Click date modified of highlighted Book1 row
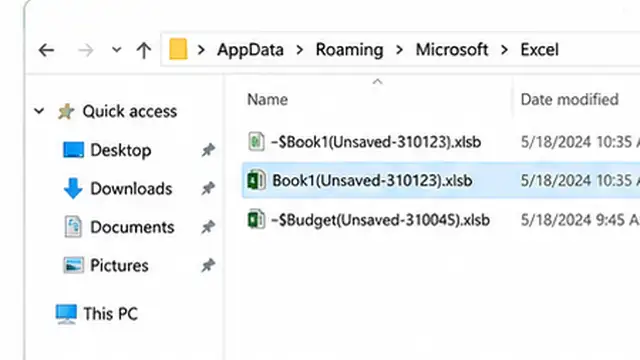The height and width of the screenshot is (360, 640). coord(580,180)
